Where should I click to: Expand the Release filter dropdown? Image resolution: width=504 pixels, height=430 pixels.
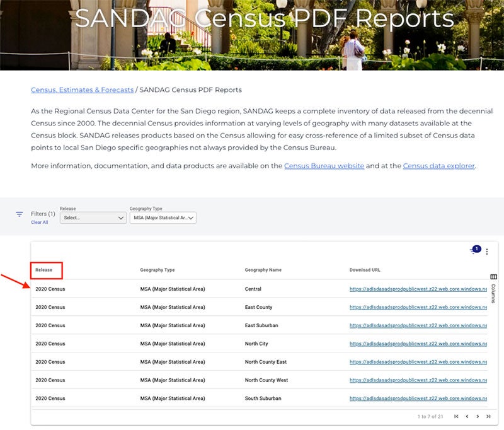[93, 218]
